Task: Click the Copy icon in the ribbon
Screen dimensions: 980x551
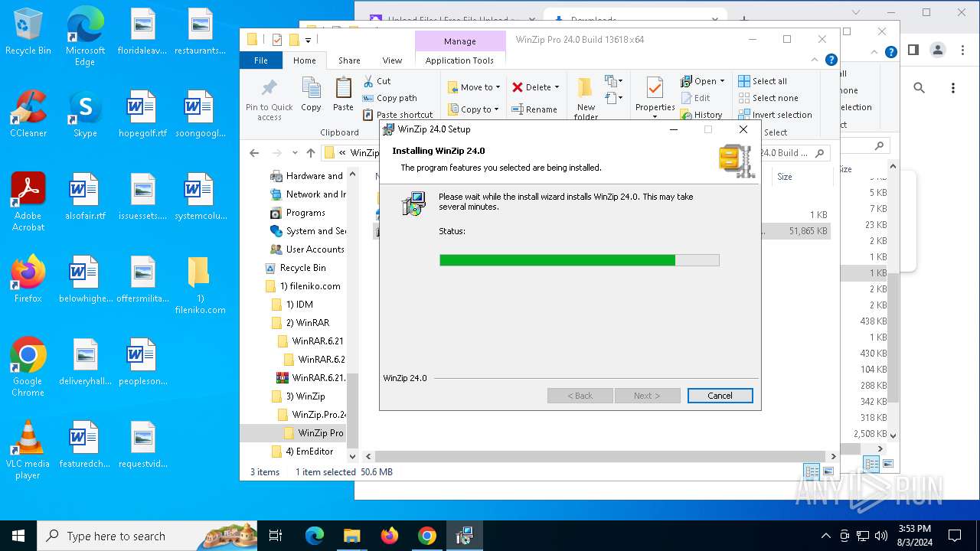Action: point(311,87)
